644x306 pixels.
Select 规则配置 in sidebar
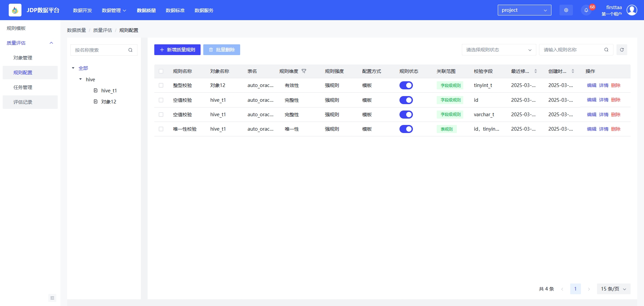point(30,73)
